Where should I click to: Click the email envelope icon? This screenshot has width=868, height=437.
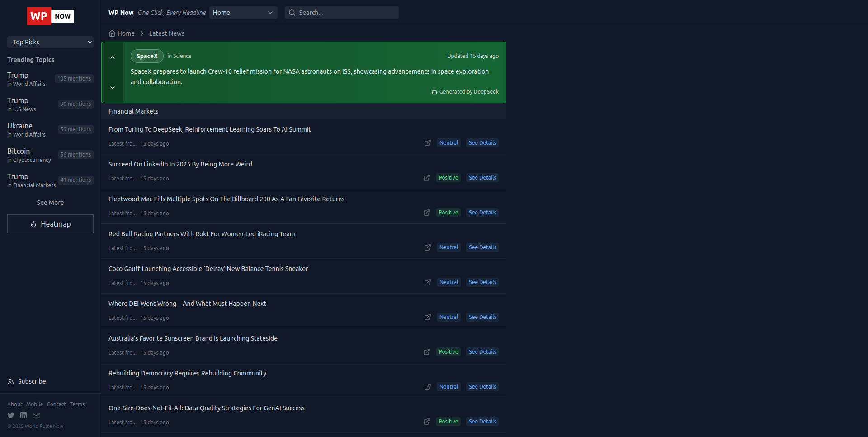[36, 415]
